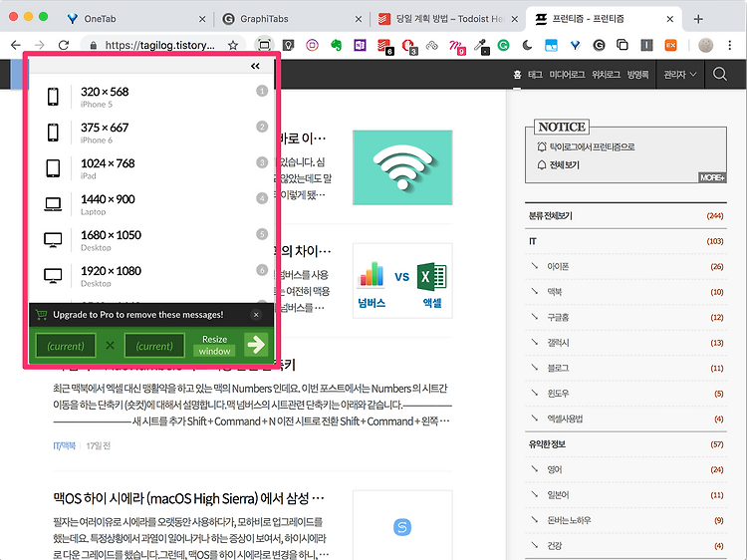Open the OneTab extension in toolbar
The image size is (747, 560).
pos(575,45)
